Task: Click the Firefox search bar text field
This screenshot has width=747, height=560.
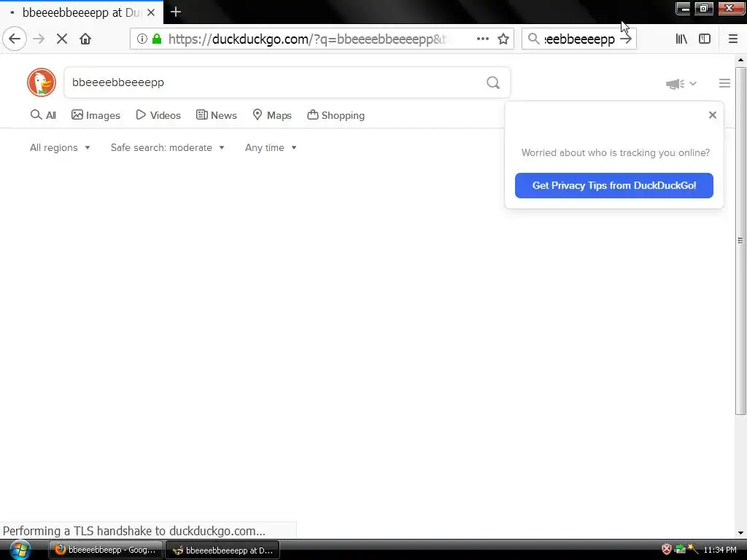Action: point(579,39)
